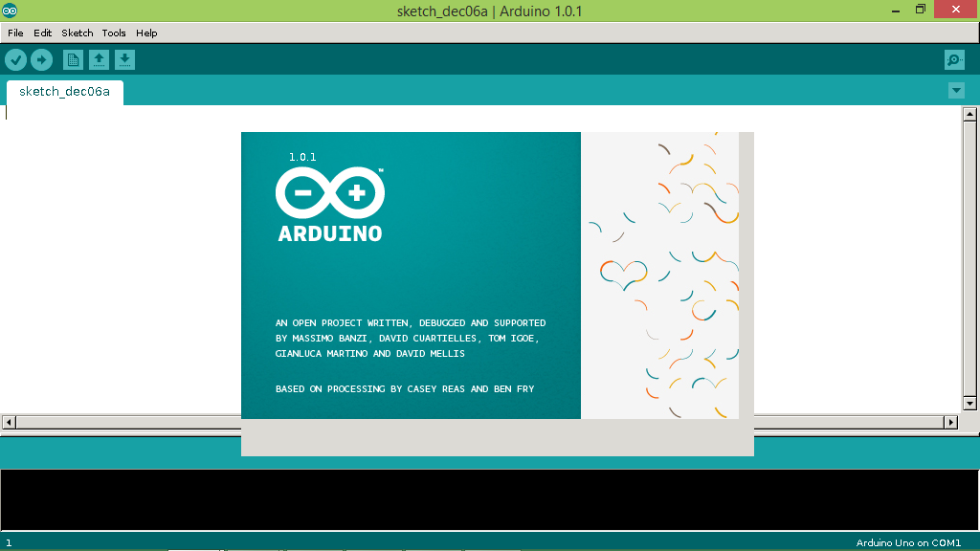Close the Arduino window
Viewport: 980px width, 551px height.
point(956,10)
